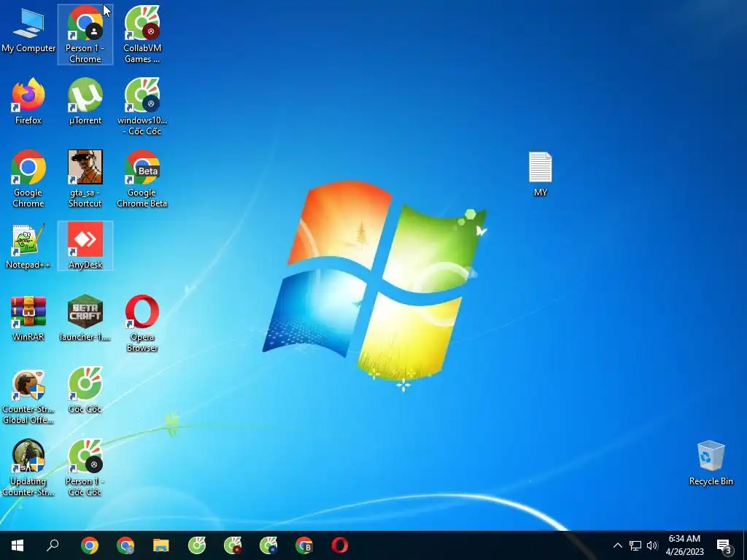Select the WinRAR desktop shortcut

tap(28, 318)
